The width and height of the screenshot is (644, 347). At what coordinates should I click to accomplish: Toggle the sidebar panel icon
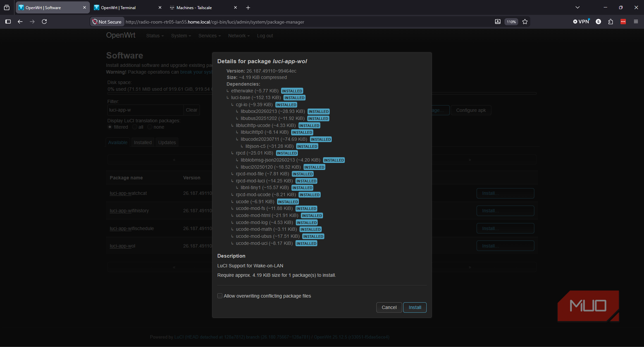coord(8,21)
